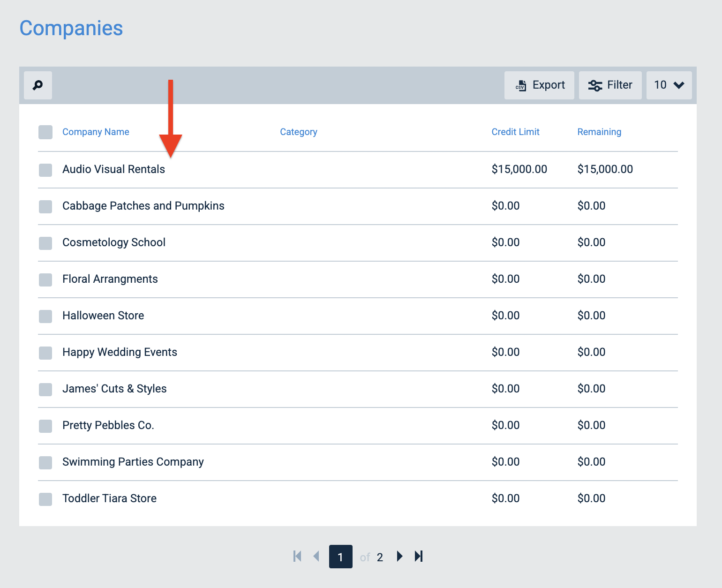Sort by the Credit Limit column header
Viewport: 722px width, 588px height.
click(x=516, y=132)
